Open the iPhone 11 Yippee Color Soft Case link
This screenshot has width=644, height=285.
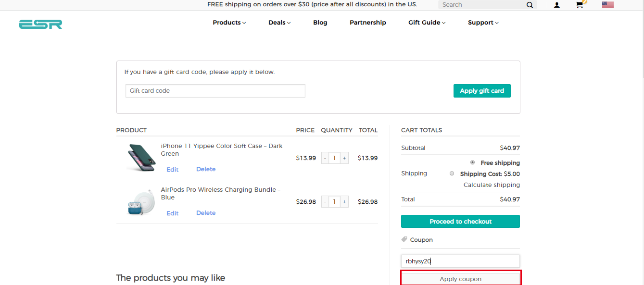coord(222,150)
